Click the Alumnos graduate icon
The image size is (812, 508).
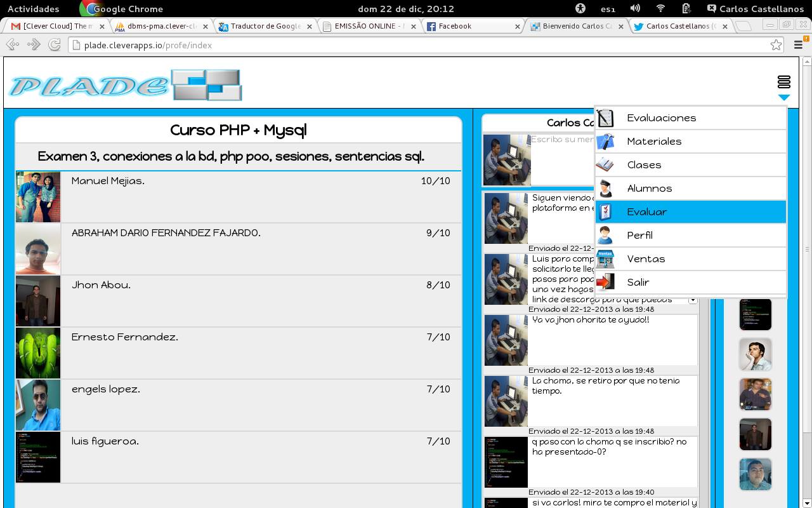tap(605, 188)
